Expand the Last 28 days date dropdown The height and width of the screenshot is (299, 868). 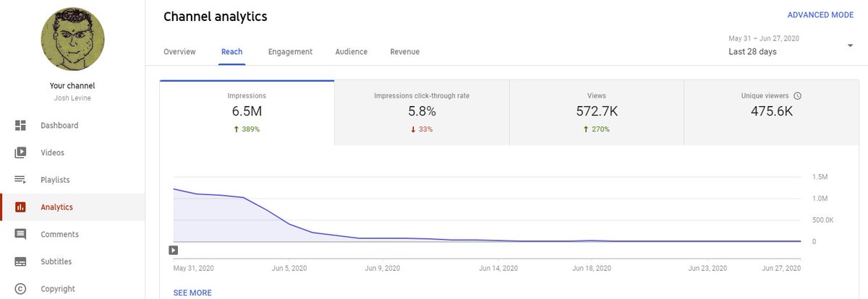[849, 46]
